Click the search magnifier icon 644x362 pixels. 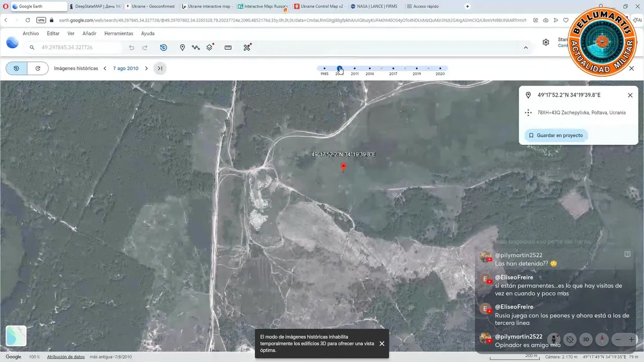click(32, 47)
